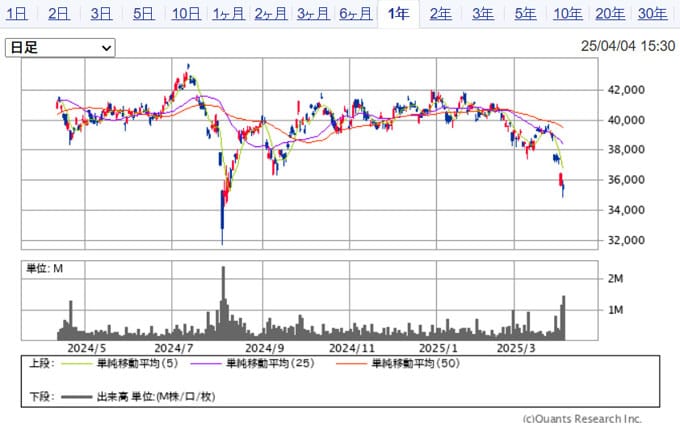Select the 20年 period tab
This screenshot has width=680, height=430.
(x=610, y=14)
